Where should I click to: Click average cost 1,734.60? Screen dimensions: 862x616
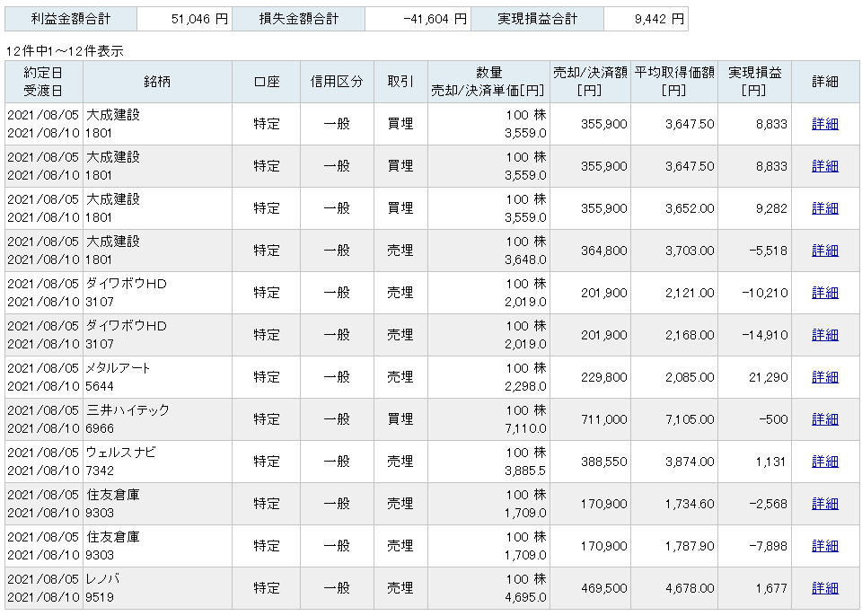click(690, 504)
